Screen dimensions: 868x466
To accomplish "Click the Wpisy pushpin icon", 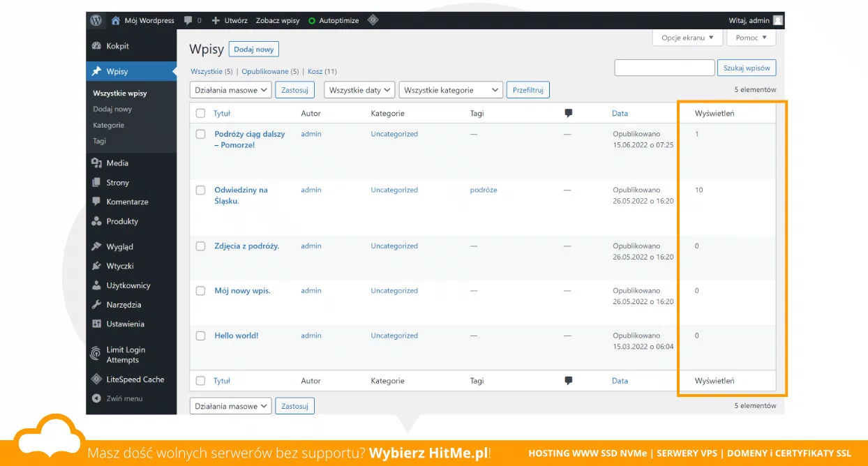I will 97,71.
